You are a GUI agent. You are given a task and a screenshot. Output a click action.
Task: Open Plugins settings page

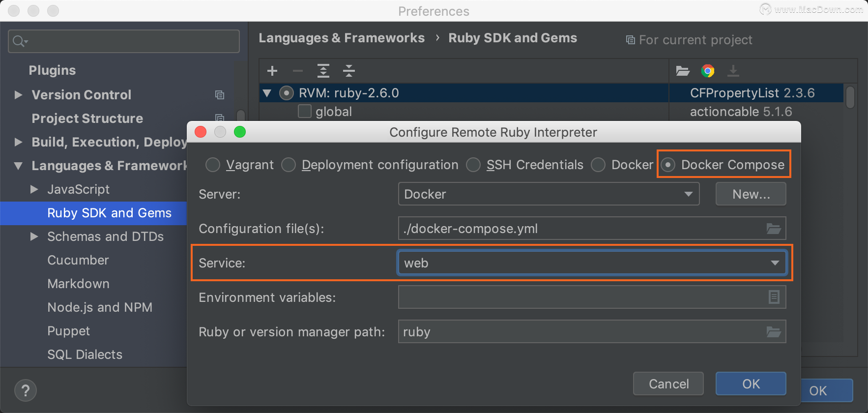52,70
